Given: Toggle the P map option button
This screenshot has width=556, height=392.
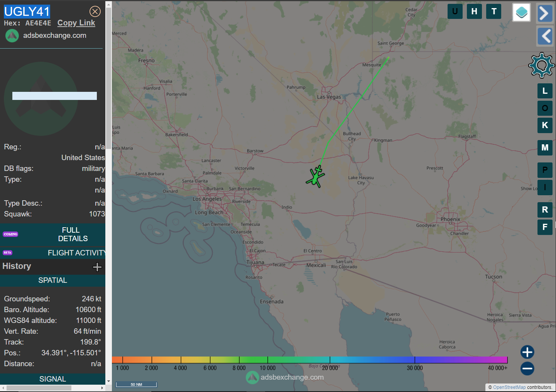Looking at the screenshot, I should pyautogui.click(x=545, y=170).
